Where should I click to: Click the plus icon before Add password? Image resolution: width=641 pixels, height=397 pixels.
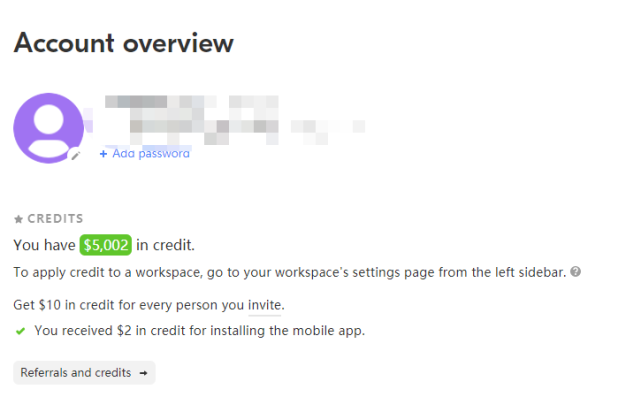pos(103,154)
